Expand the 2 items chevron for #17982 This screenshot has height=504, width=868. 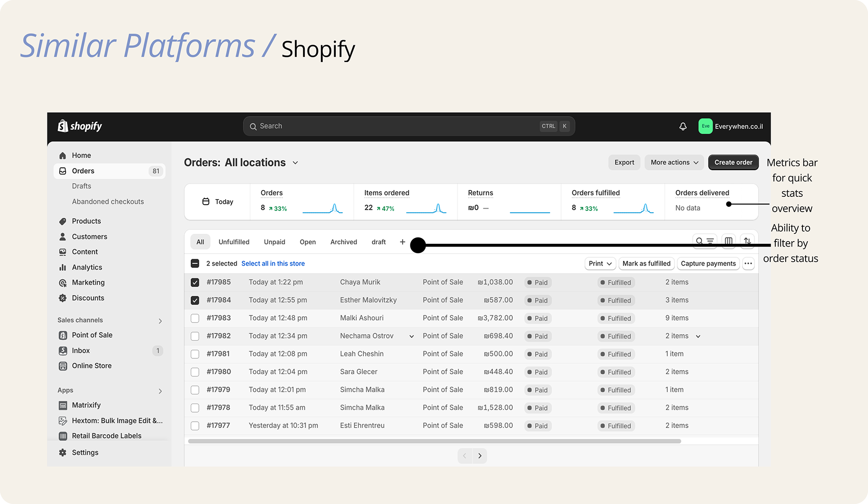[x=698, y=337]
